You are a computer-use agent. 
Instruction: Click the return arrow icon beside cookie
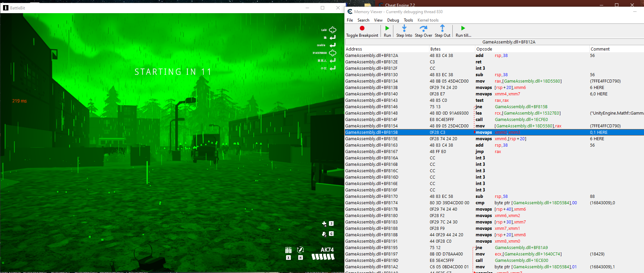[x=333, y=45]
